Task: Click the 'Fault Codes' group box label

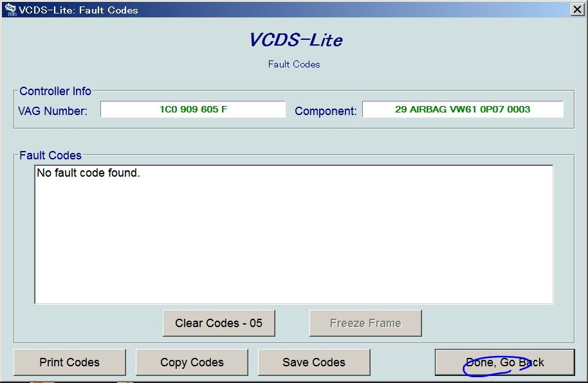Action: click(x=50, y=155)
